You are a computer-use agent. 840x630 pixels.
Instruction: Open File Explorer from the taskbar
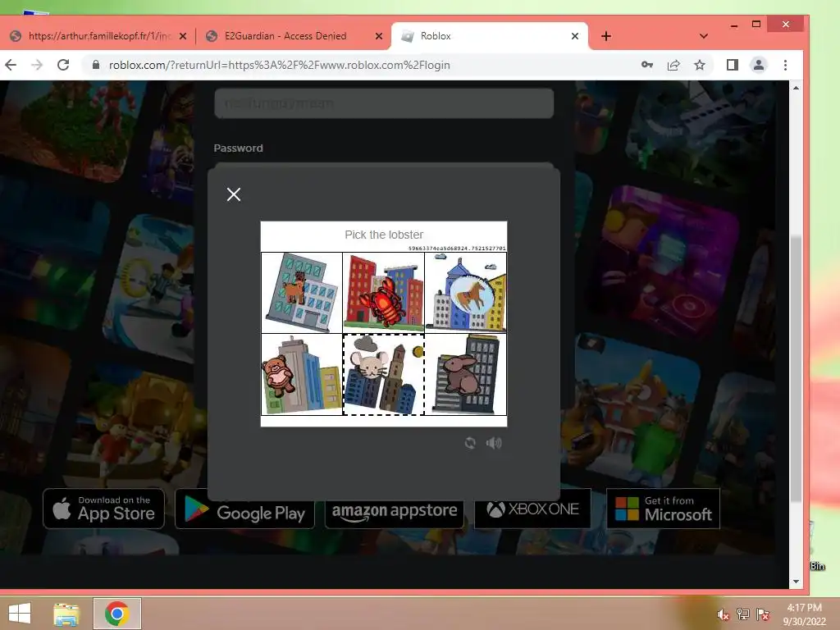pos(66,614)
